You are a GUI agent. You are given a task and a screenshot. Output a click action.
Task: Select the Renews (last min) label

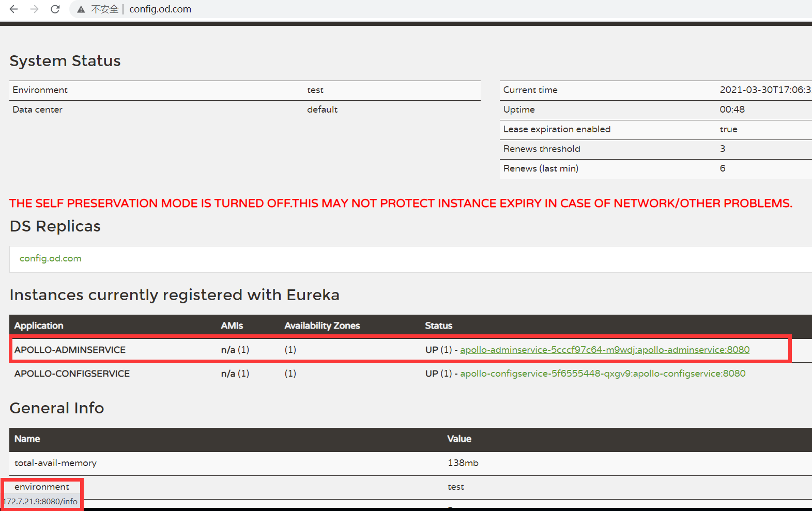pos(541,168)
